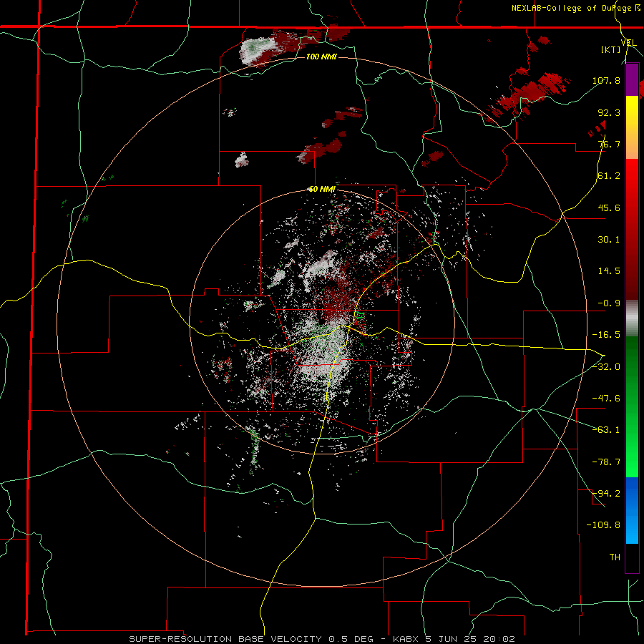Screen dimensions: 644x644
Task: Click the -0.9 velocity scale value
Action: (609, 303)
